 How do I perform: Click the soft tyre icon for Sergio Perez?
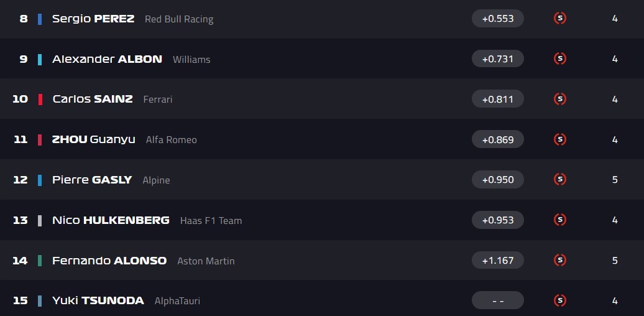pos(559,19)
